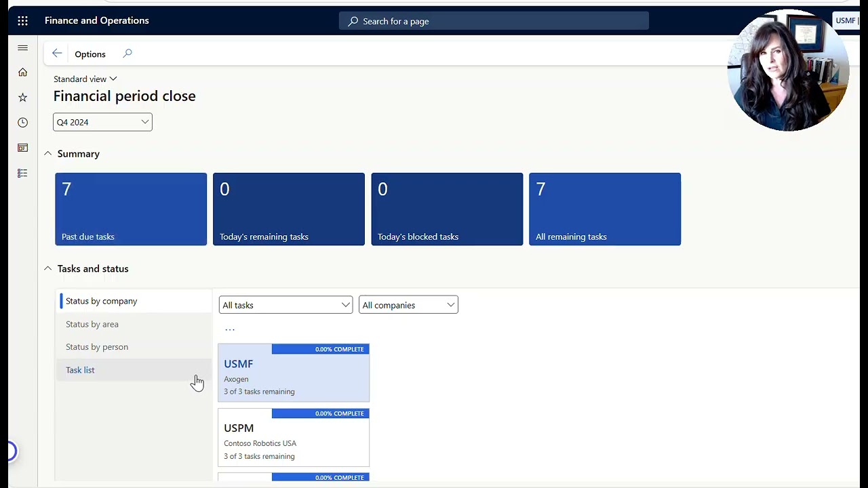Open Today's remaining tasks tile
868x488 pixels.
[289, 209]
